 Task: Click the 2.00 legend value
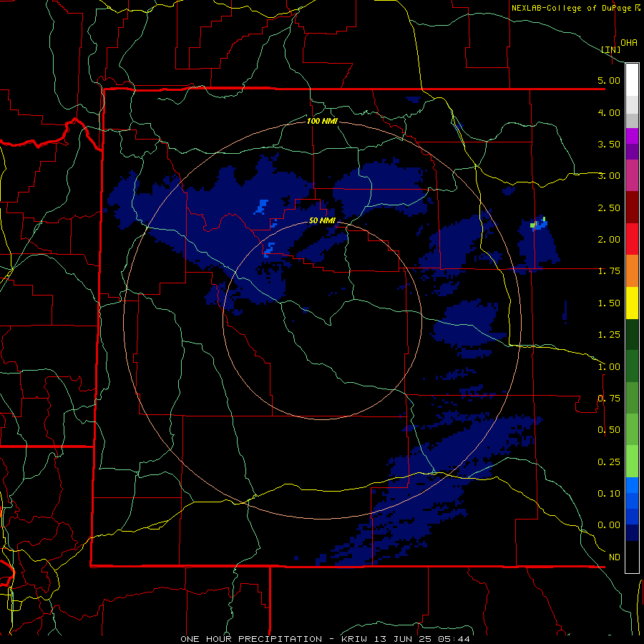pyautogui.click(x=609, y=240)
